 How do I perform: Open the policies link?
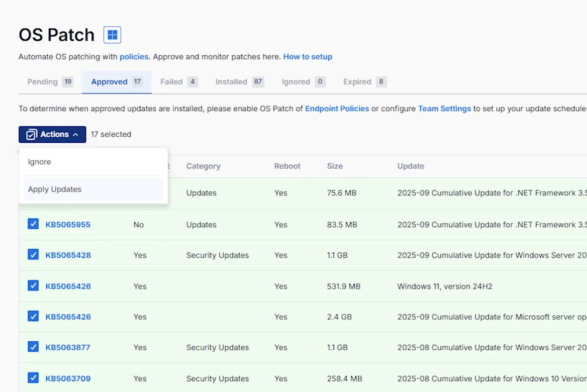134,57
